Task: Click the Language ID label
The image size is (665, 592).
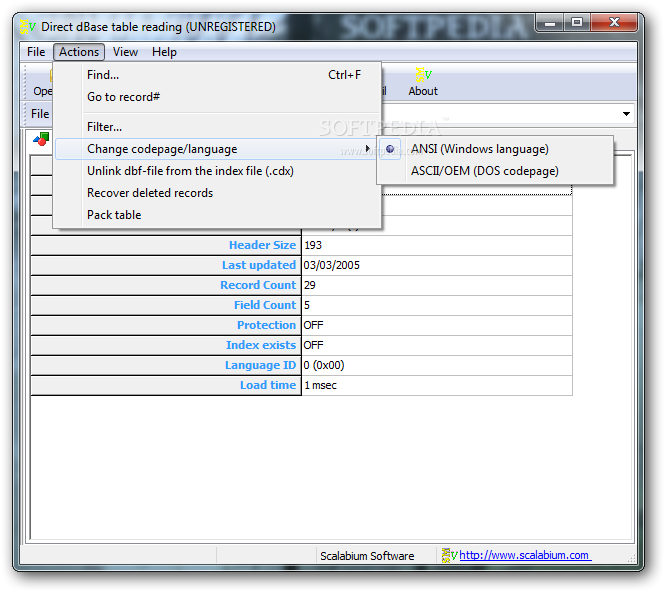Action: tap(260, 365)
